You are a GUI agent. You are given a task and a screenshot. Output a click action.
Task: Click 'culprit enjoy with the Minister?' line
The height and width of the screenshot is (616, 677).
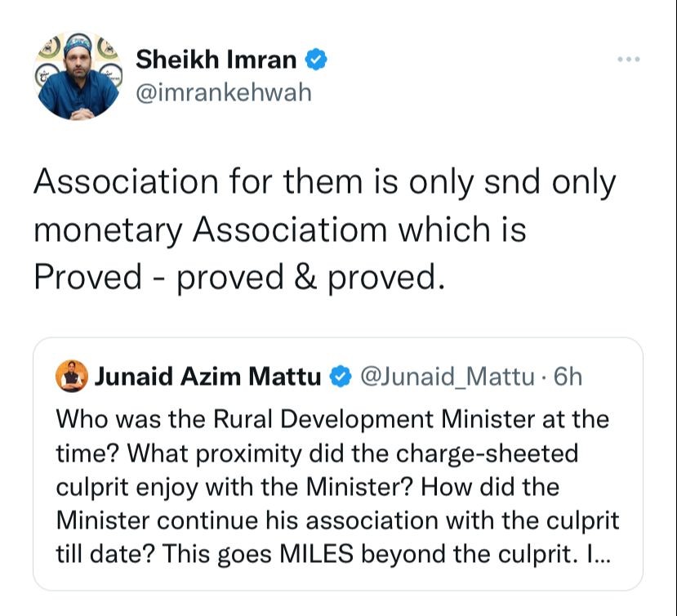(x=235, y=487)
